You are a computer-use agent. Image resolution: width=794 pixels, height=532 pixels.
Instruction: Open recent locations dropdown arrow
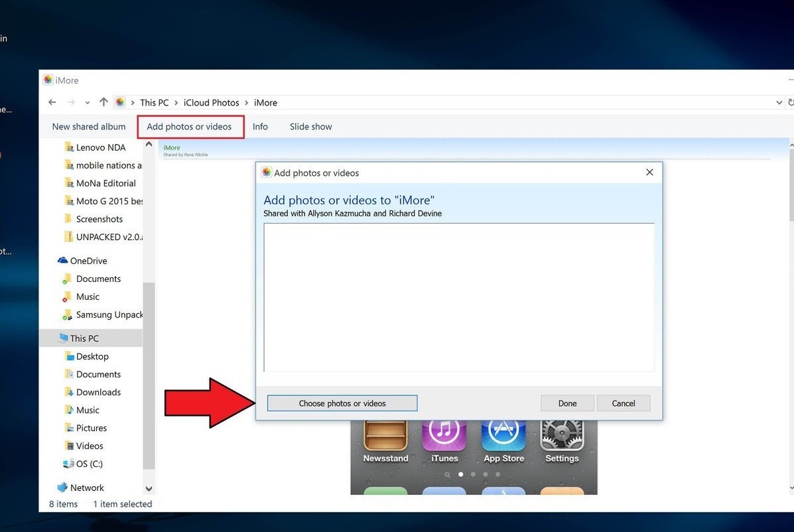[88, 103]
